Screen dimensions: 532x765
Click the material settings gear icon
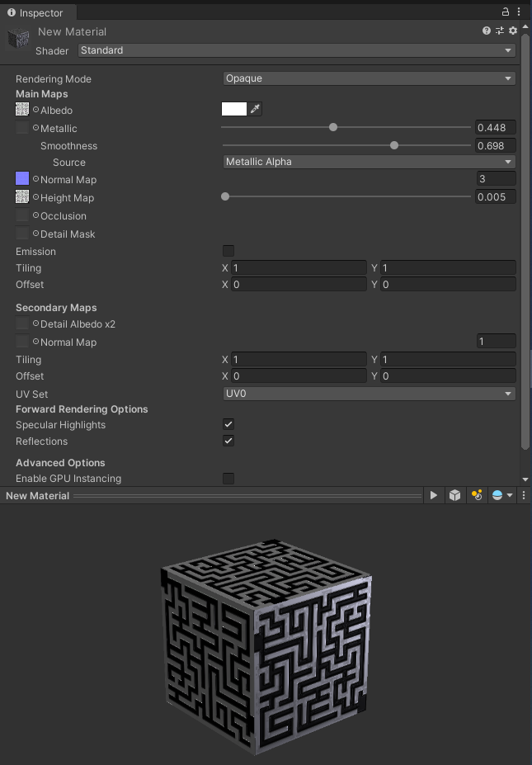tap(513, 31)
